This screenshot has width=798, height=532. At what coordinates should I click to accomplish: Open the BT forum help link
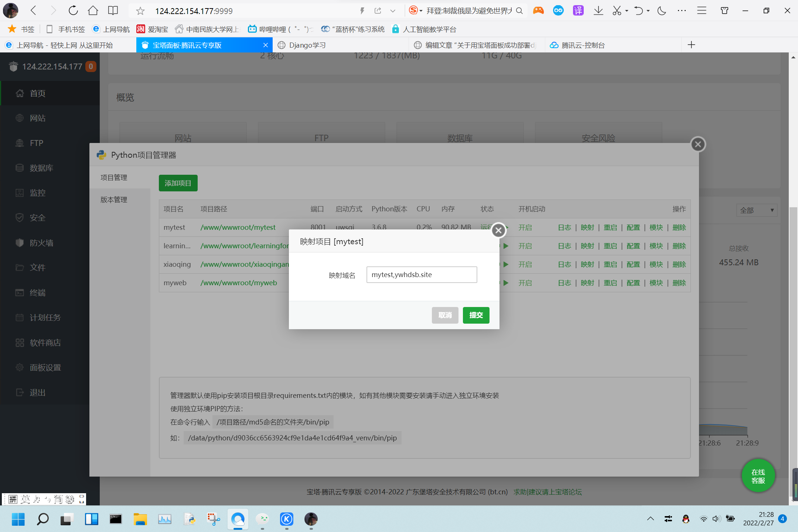point(548,492)
